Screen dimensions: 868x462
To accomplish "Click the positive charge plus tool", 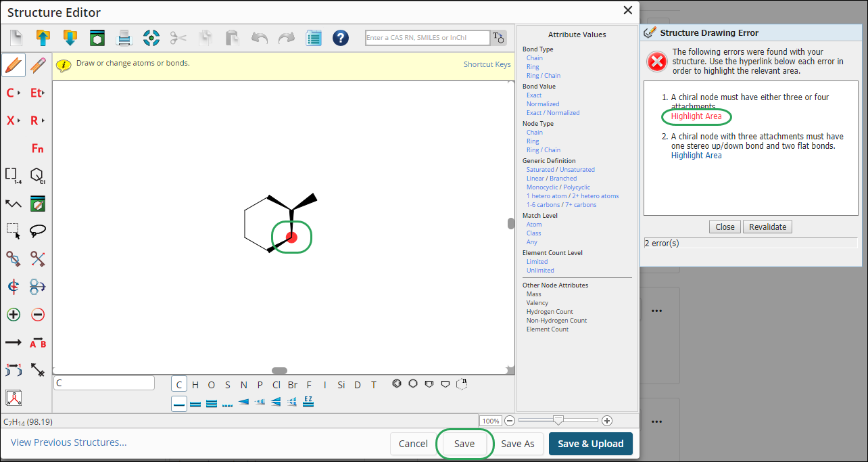I will (x=14, y=315).
